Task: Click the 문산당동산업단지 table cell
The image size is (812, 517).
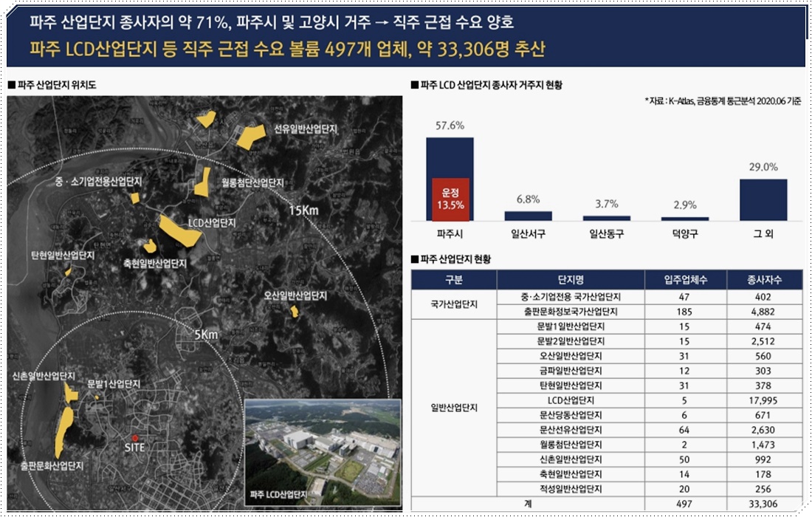Action: tap(571, 415)
